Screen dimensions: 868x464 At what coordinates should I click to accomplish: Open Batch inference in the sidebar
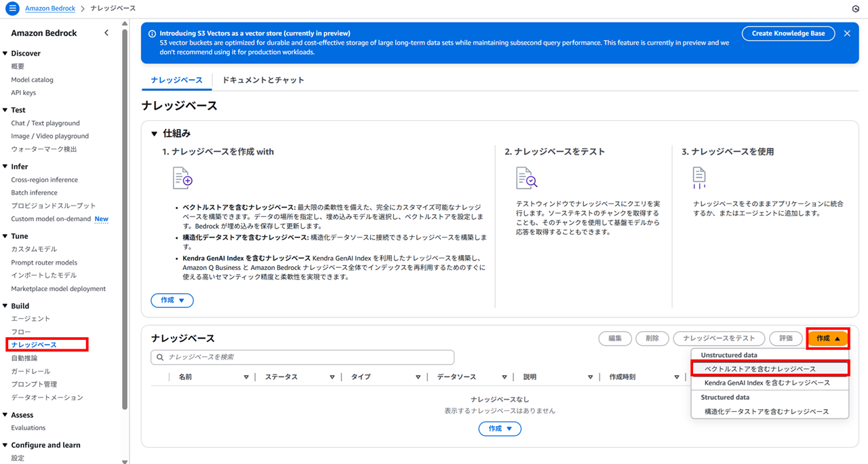click(34, 193)
